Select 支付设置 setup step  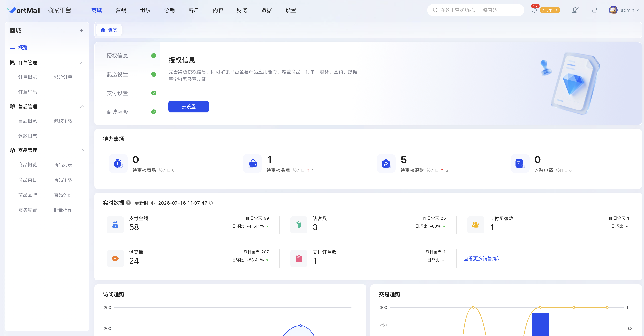[117, 93]
